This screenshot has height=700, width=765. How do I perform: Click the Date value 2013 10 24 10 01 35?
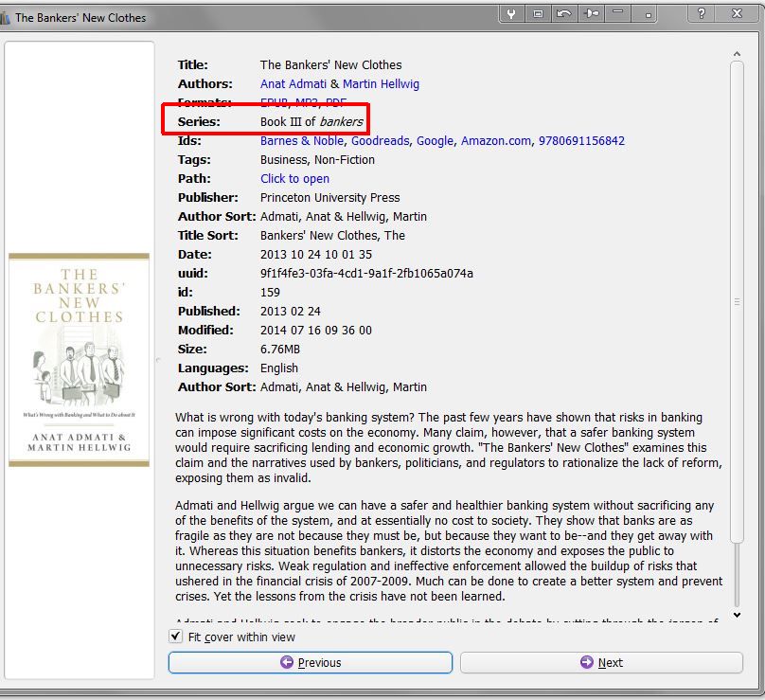point(315,254)
